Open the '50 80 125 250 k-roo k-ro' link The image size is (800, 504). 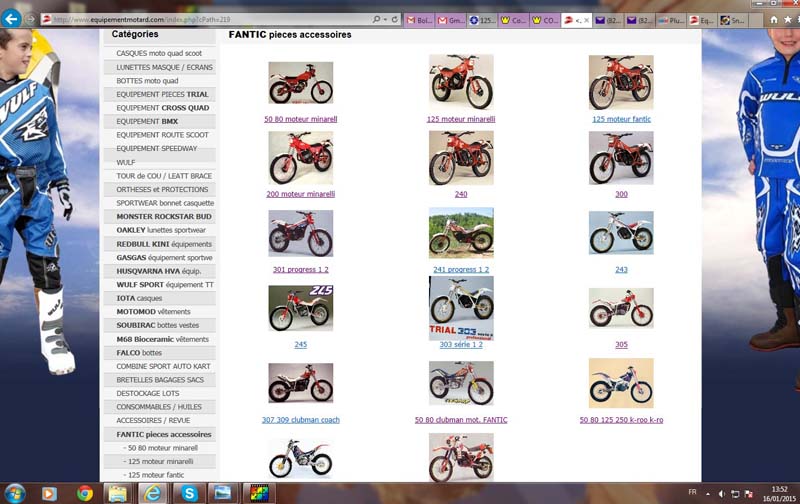[x=621, y=420]
